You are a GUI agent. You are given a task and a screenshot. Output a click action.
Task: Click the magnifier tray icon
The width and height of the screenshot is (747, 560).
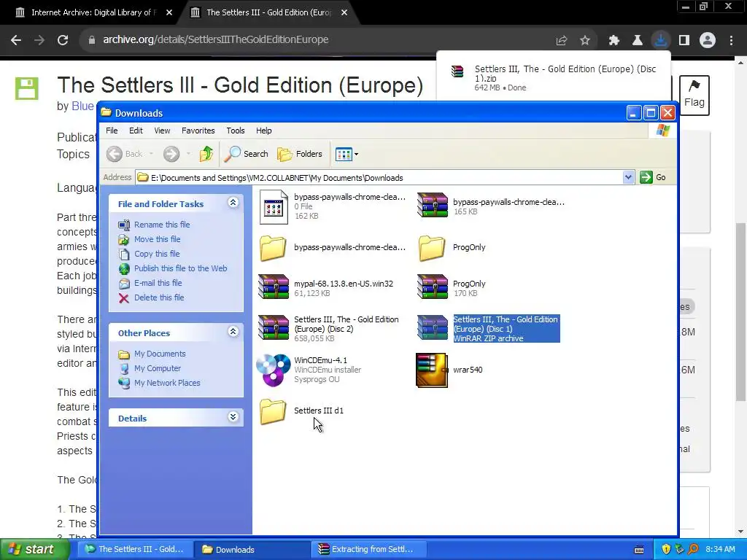tap(693, 549)
